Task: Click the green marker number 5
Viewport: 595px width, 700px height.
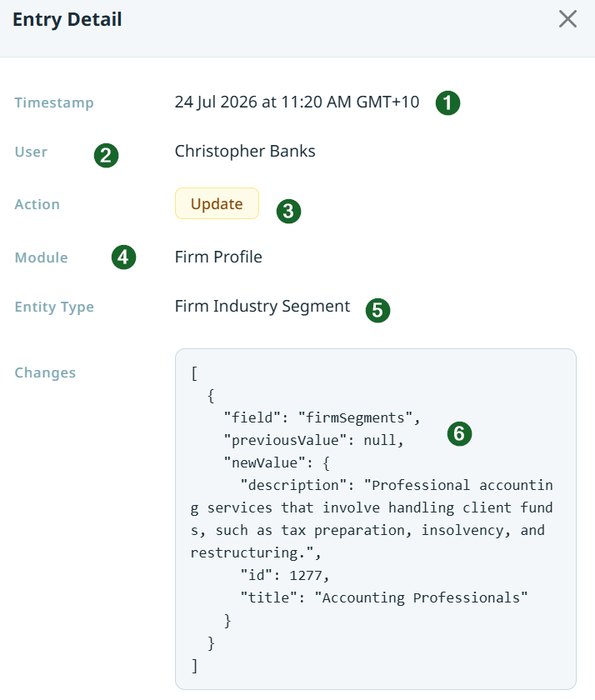Action: [377, 310]
